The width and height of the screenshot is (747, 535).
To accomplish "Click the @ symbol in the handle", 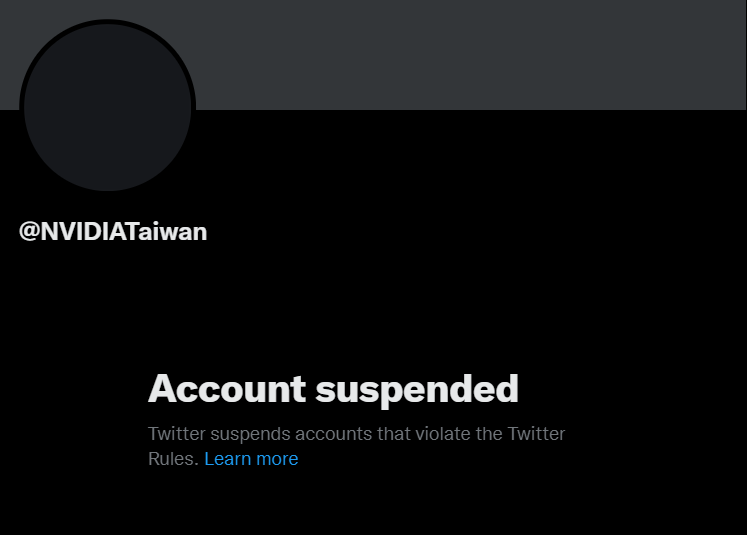I will [29, 232].
